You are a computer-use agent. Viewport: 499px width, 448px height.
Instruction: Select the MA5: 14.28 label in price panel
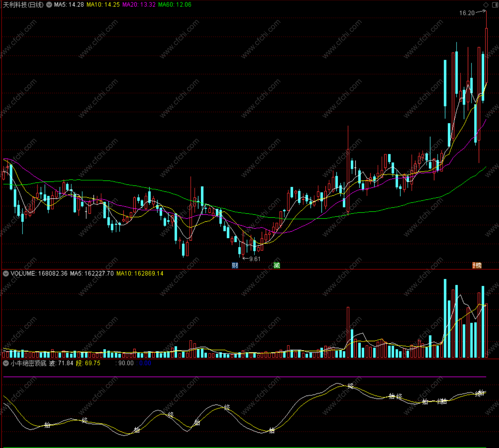[x=69, y=5]
